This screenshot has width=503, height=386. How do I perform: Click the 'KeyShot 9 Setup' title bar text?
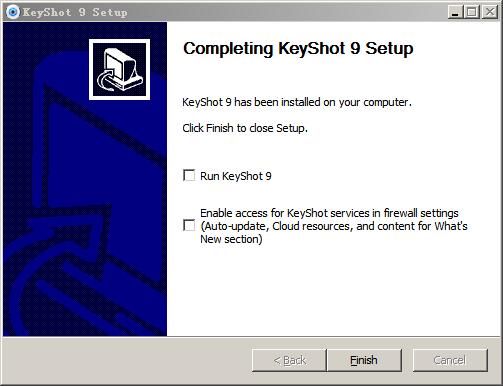pyautogui.click(x=75, y=12)
